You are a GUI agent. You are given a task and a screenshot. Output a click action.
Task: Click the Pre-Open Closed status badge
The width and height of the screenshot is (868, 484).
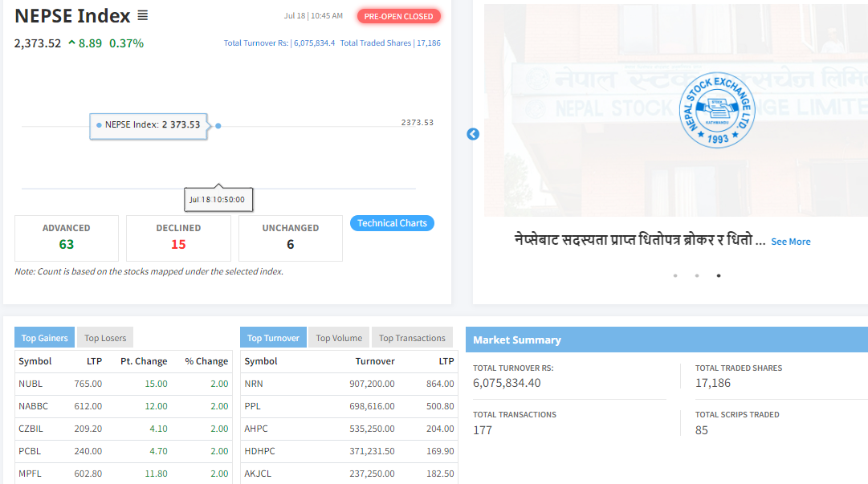pyautogui.click(x=398, y=16)
